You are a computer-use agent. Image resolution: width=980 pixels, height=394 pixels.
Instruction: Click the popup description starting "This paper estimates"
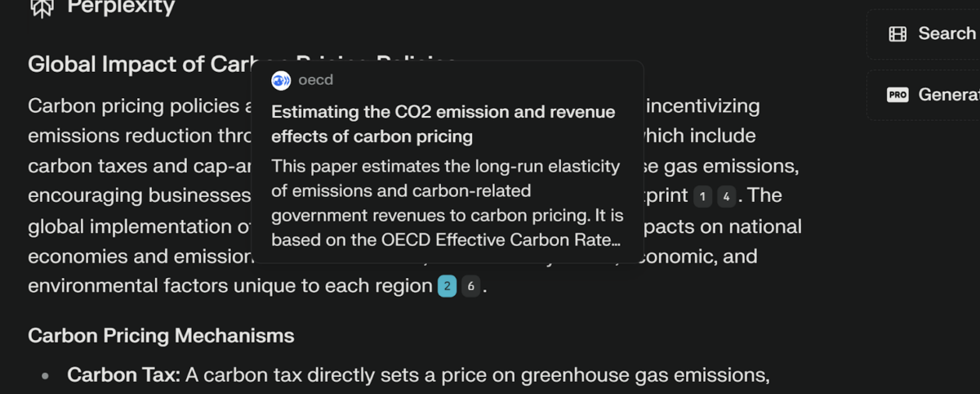click(x=447, y=204)
